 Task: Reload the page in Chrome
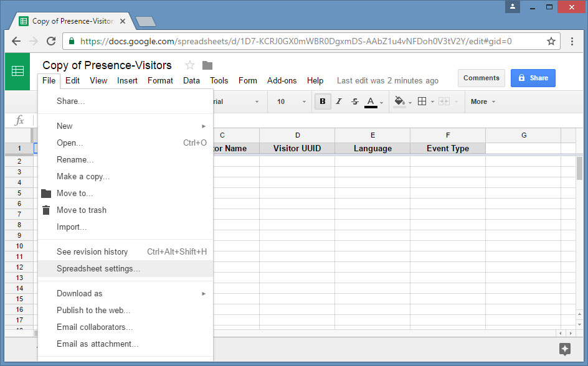coord(51,41)
